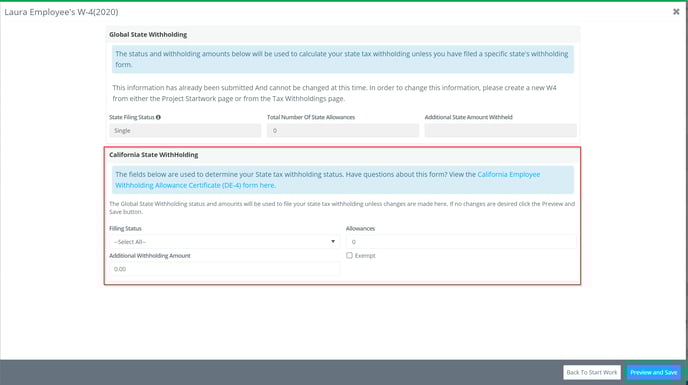Image resolution: width=688 pixels, height=385 pixels.
Task: Click the Additional Withholding Amount label
Action: coord(150,255)
